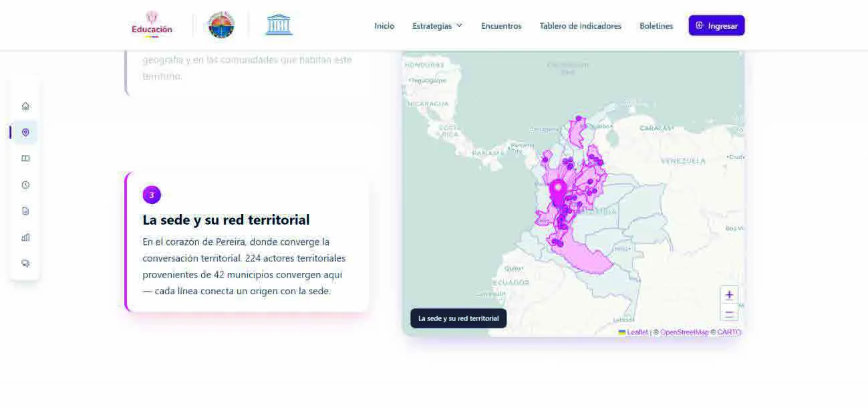Open the Boletines page
The height and width of the screenshot is (408, 868).
tap(656, 25)
